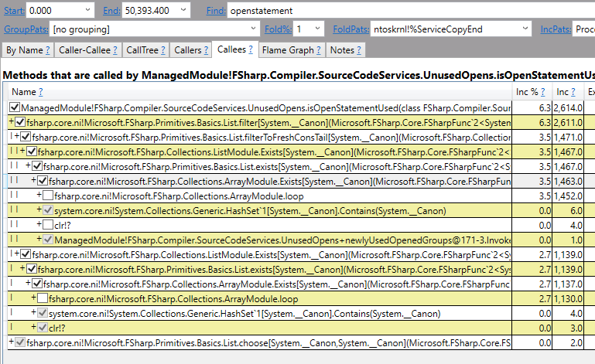This screenshot has height=364, width=595.
Task: Click into the Find text field
Action: (411, 11)
